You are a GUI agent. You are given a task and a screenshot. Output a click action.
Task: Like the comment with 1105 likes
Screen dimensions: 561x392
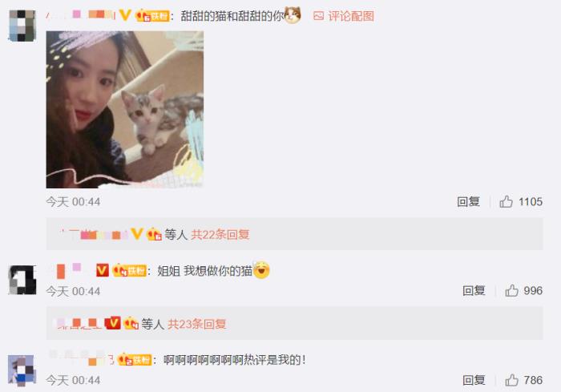pyautogui.click(x=507, y=201)
